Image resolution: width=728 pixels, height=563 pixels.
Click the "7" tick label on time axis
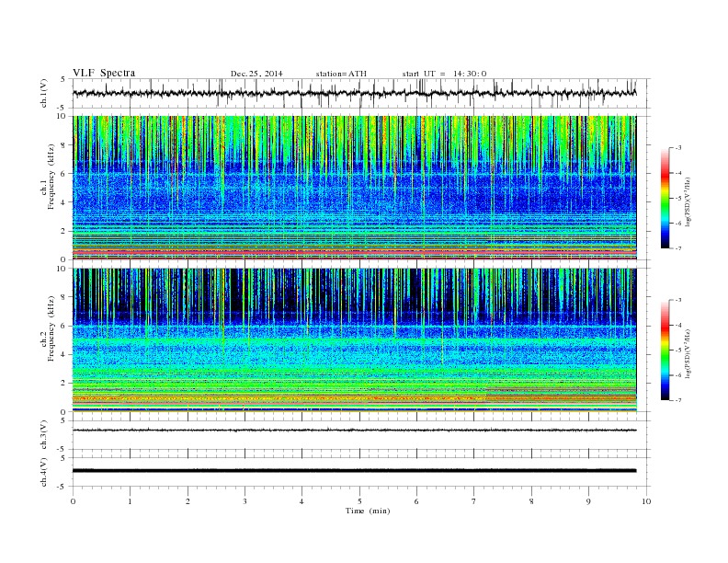click(474, 501)
